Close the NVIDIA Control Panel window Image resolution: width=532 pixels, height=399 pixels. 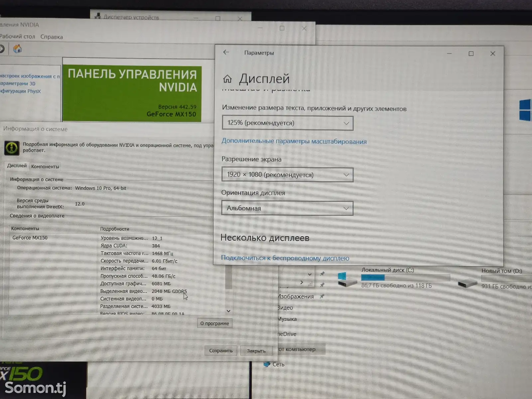304,29
